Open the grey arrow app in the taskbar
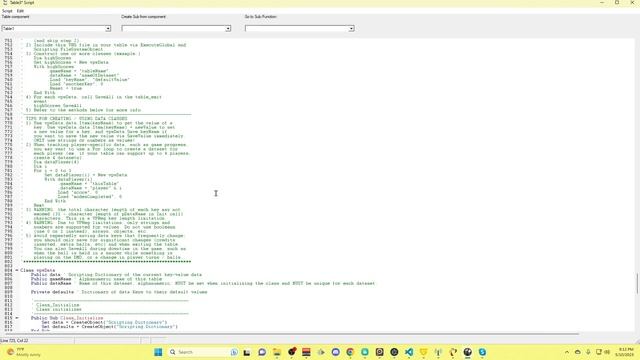This screenshot has height=360, width=640. (321, 352)
